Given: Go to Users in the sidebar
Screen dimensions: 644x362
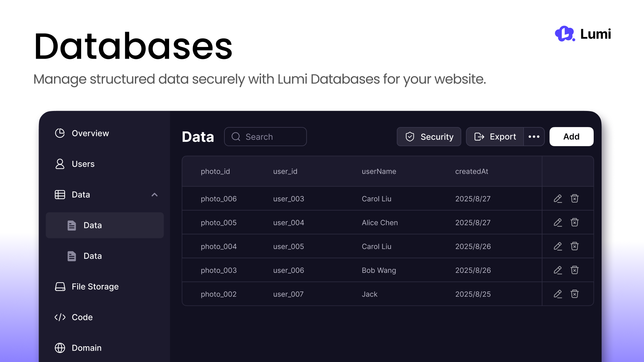Looking at the screenshot, I should [x=83, y=164].
